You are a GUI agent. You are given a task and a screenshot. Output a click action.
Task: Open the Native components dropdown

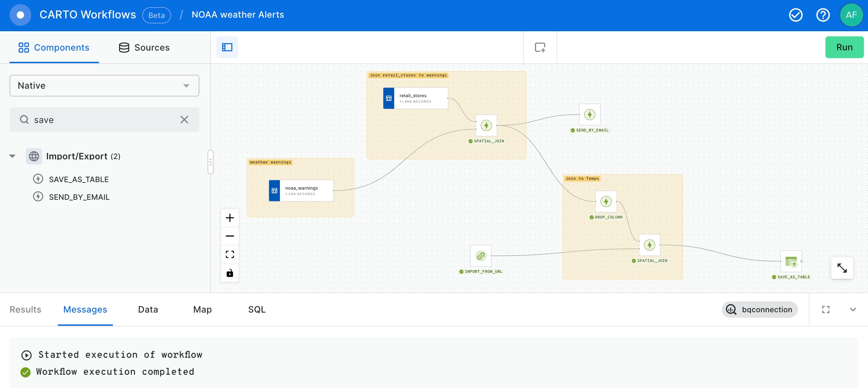point(104,85)
